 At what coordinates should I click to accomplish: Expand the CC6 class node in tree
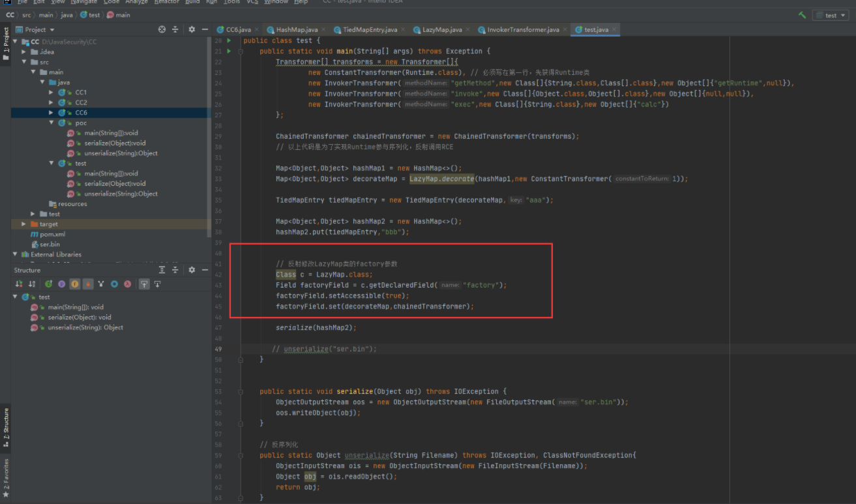(x=52, y=113)
